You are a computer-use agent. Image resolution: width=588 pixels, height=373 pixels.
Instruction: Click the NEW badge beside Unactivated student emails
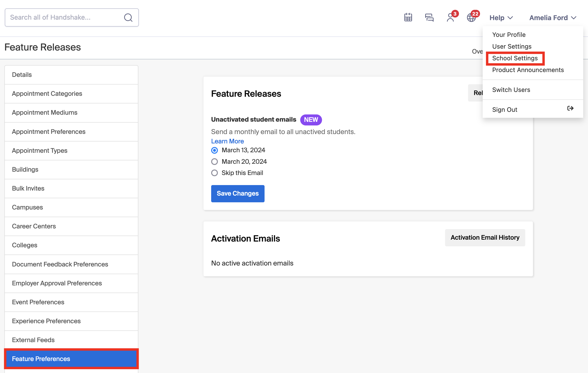pyautogui.click(x=311, y=120)
